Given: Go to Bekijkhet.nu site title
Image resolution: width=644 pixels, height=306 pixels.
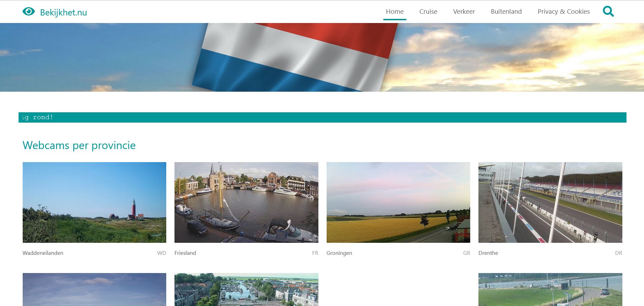Looking at the screenshot, I should (64, 12).
